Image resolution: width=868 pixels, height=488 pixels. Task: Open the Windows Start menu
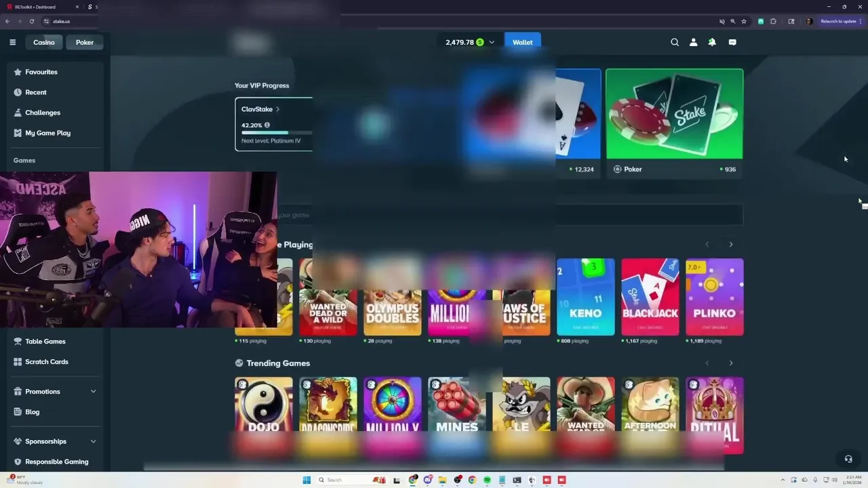click(x=307, y=480)
